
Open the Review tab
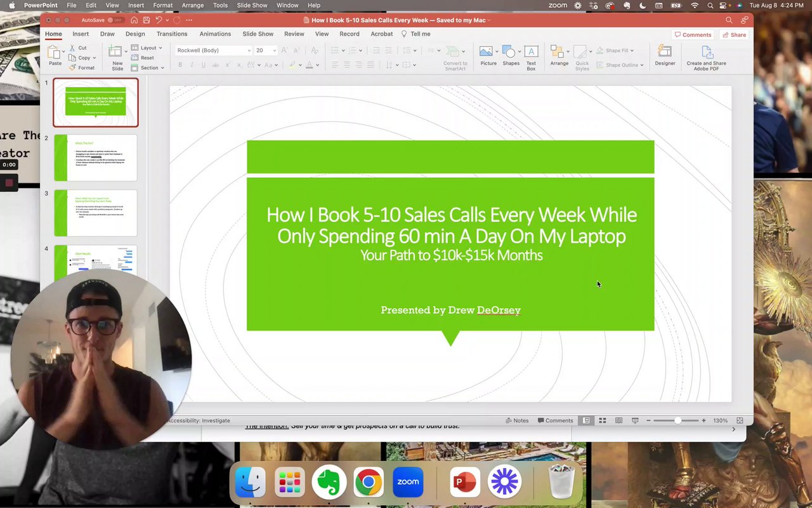coord(294,34)
